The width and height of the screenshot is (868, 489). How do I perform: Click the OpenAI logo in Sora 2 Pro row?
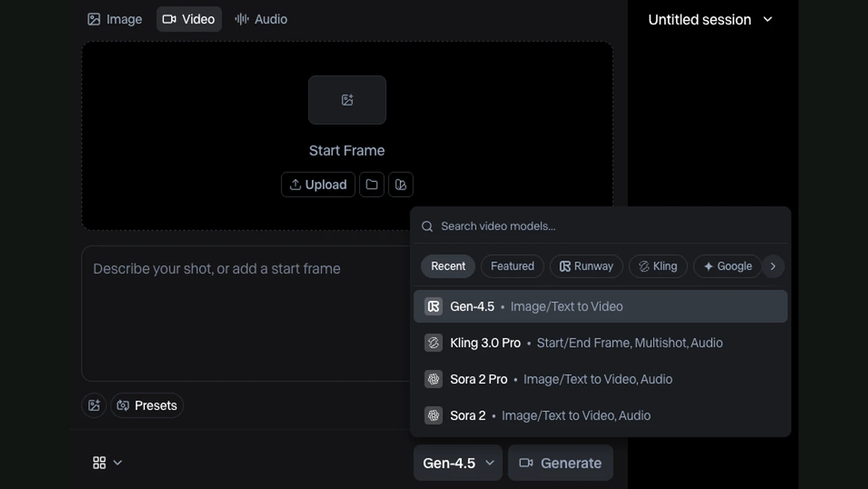pyautogui.click(x=433, y=379)
